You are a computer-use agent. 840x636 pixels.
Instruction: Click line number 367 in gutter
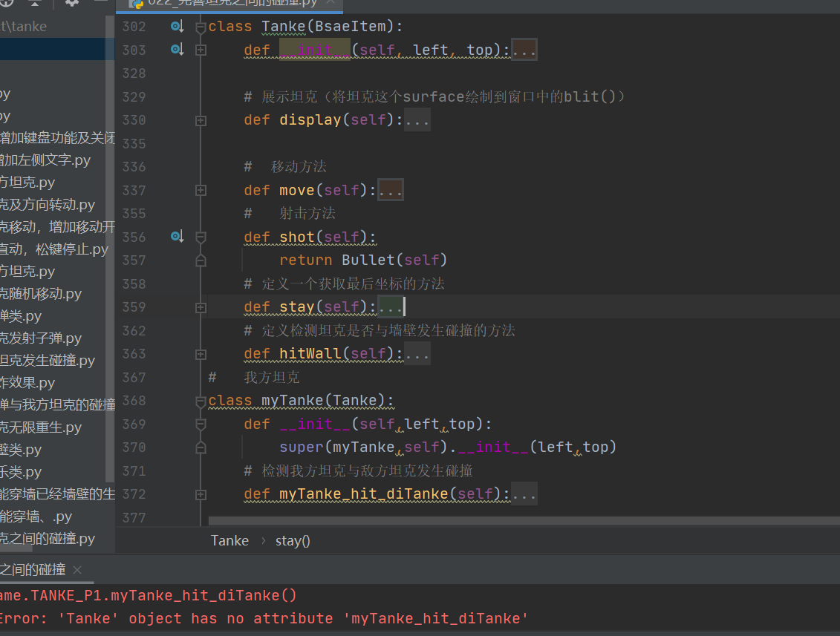coord(134,378)
